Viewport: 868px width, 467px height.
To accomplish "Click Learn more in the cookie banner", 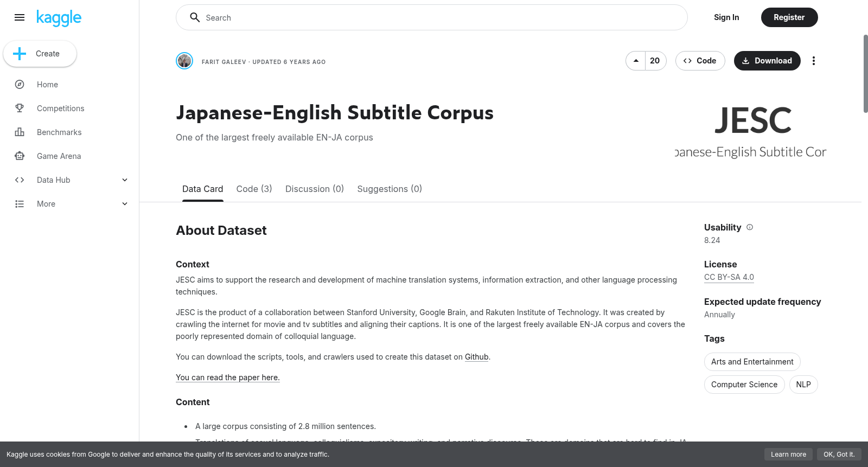I will point(788,455).
